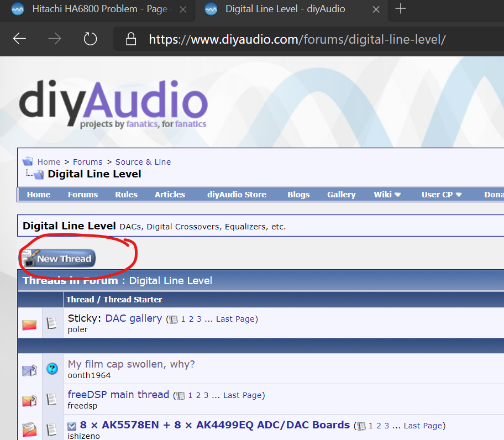Viewport: 504px width, 440px height.
Task: Click the New Thread button
Action: pyautogui.click(x=58, y=258)
